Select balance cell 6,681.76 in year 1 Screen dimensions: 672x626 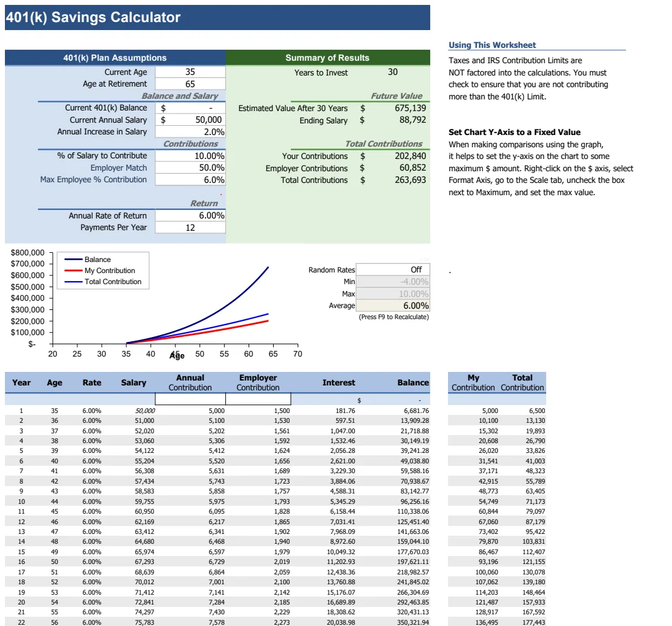(416, 411)
